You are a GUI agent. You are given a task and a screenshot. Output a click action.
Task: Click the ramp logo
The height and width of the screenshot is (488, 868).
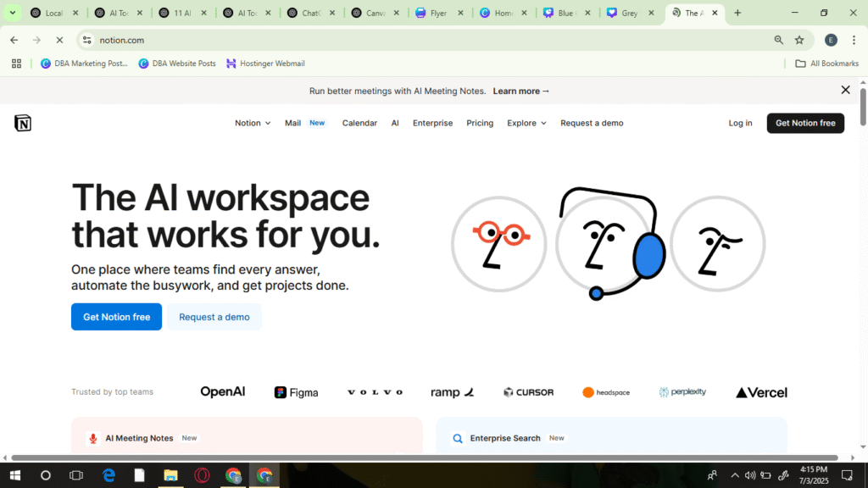(453, 392)
